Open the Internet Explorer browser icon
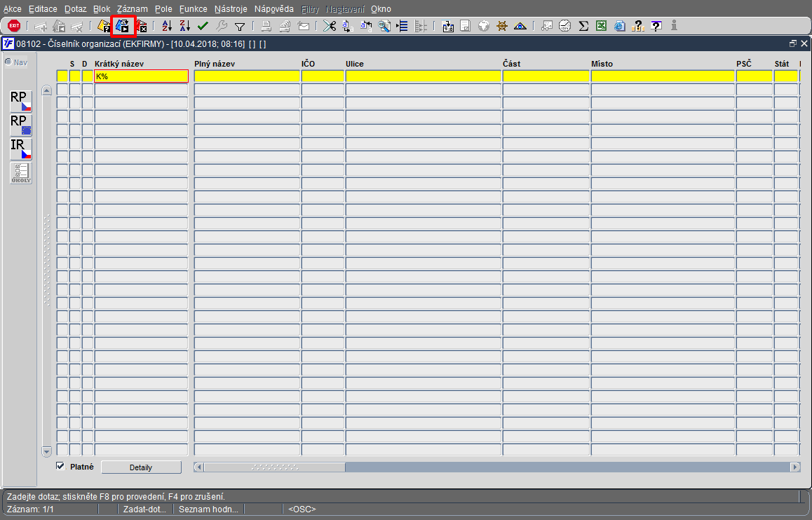 click(619, 26)
